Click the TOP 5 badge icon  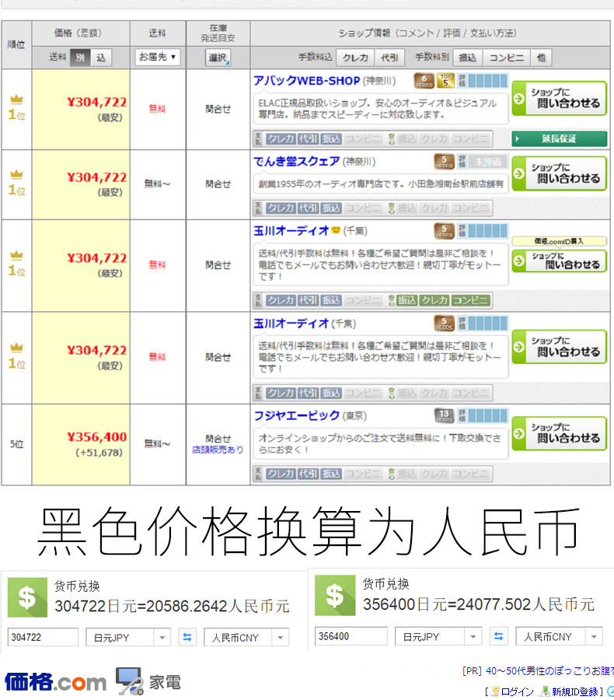tap(445, 80)
